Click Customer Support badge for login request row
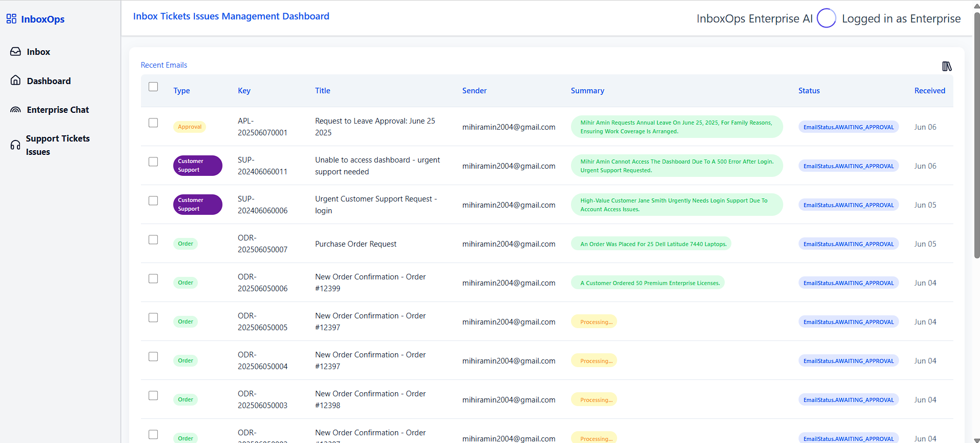The height and width of the screenshot is (443, 980). 197,205
